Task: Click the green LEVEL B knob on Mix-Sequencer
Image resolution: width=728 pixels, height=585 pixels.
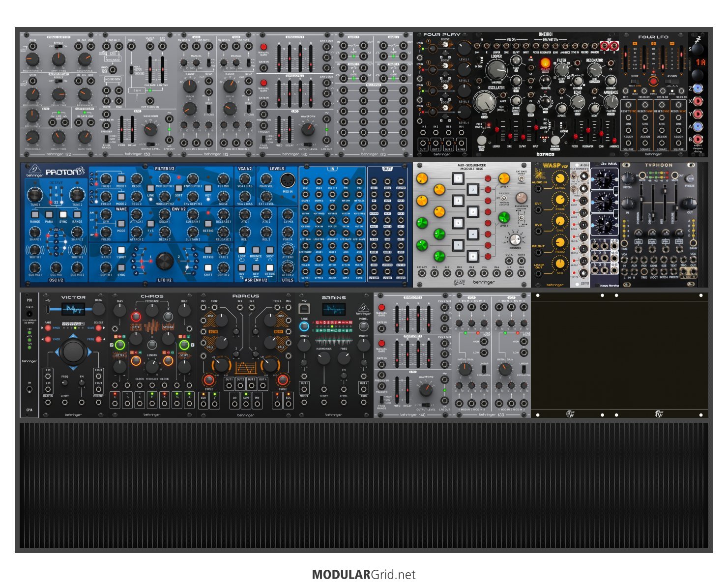Action: point(504,217)
